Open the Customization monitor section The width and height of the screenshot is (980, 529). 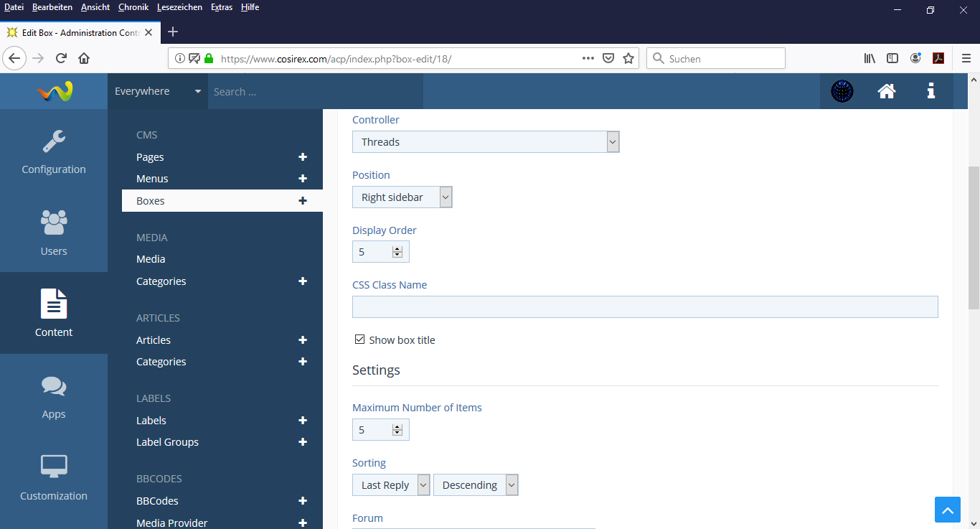tap(54, 477)
